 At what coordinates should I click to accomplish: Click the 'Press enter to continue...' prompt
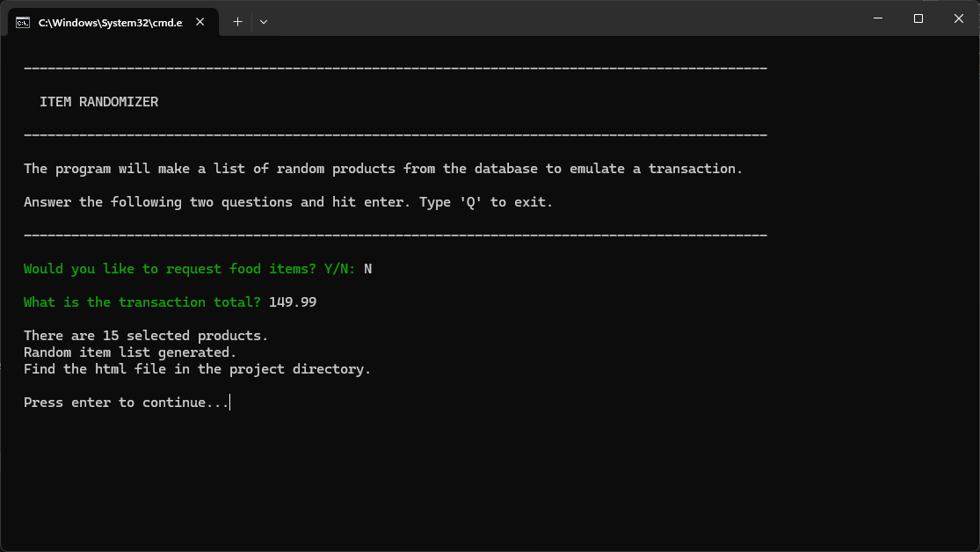point(126,403)
